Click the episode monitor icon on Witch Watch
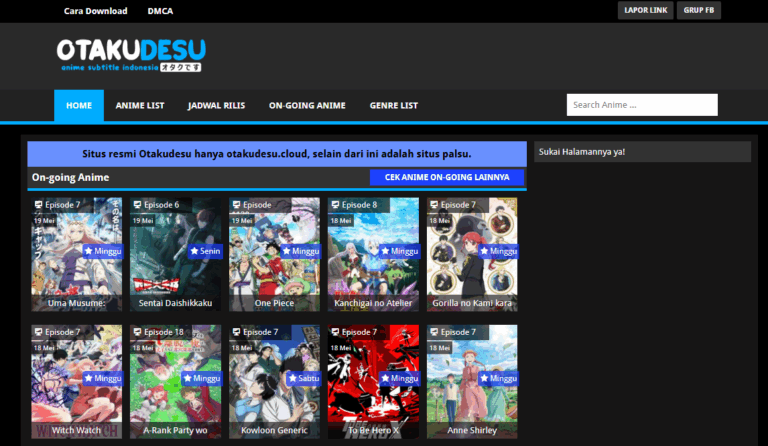This screenshot has width=768, height=446. coord(38,332)
